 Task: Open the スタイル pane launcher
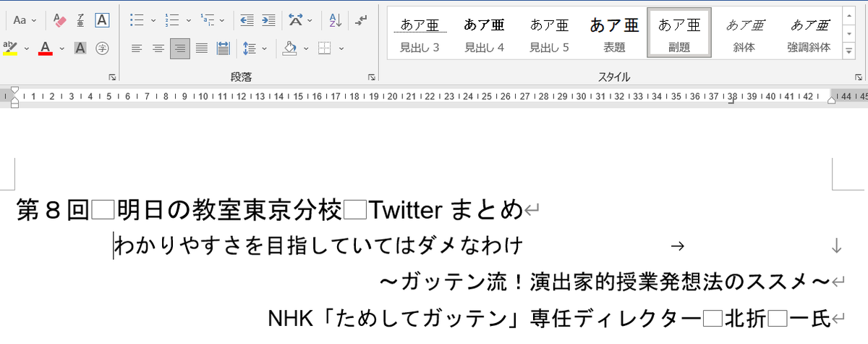click(x=858, y=76)
